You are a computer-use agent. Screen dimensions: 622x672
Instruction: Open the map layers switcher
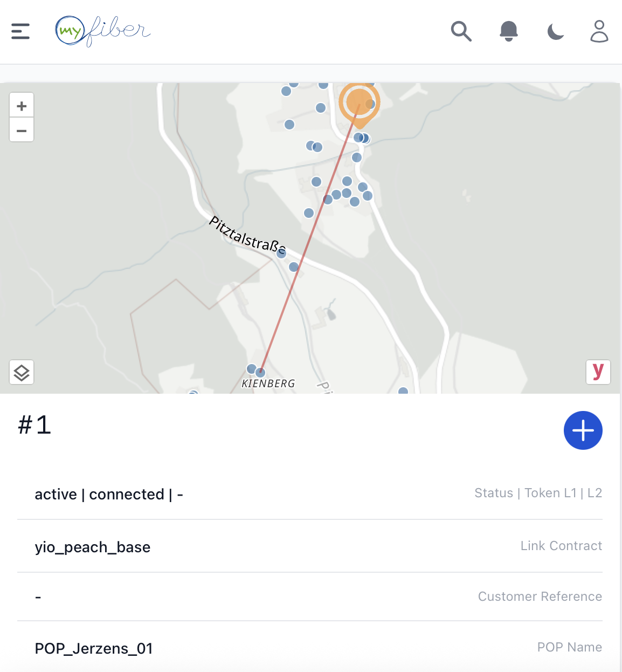point(22,372)
